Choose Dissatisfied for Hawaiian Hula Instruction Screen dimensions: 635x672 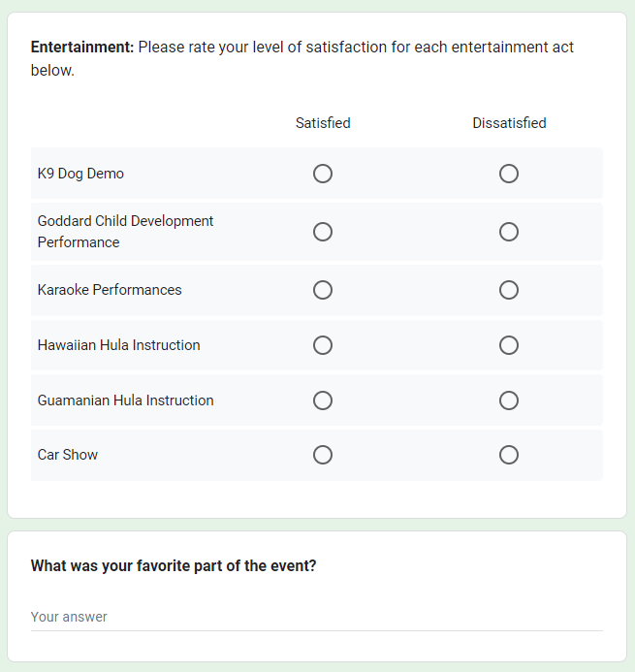(x=509, y=345)
